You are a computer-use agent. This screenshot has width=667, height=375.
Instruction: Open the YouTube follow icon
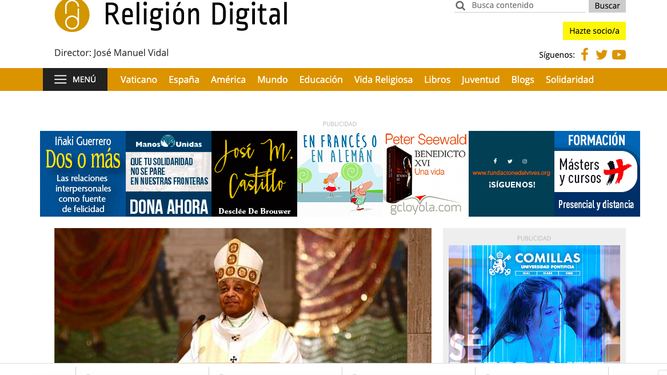(619, 55)
